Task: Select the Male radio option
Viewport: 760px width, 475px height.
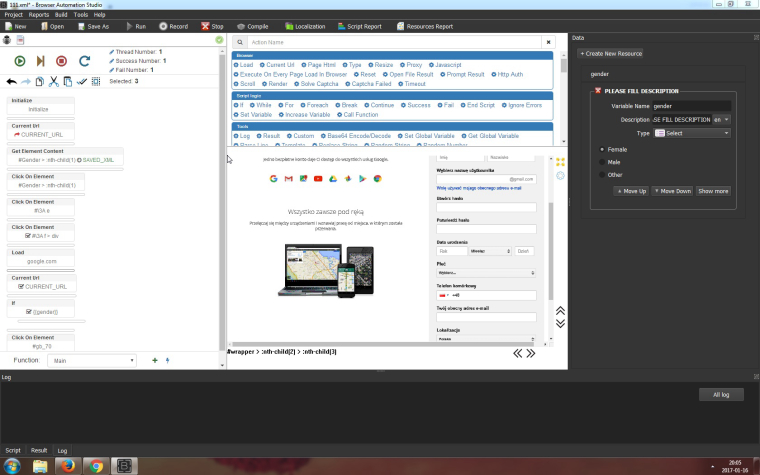Action: tap(602, 162)
